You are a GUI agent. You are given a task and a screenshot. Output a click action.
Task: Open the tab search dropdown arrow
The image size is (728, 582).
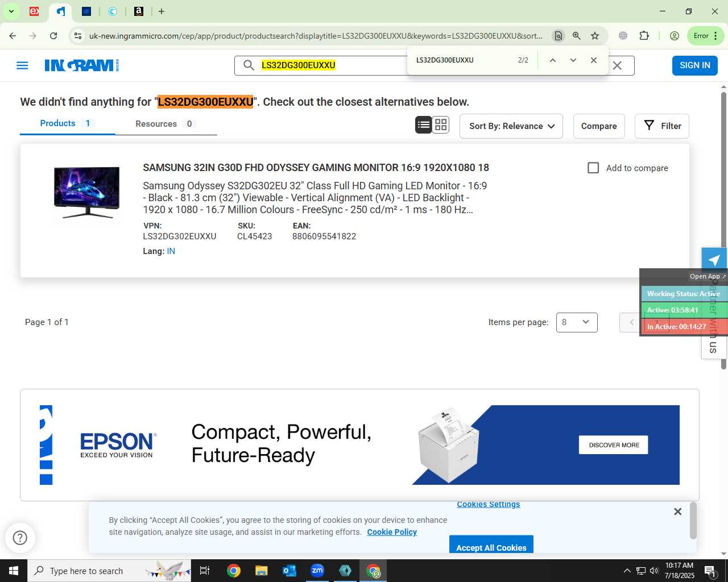pyautogui.click(x=11, y=11)
